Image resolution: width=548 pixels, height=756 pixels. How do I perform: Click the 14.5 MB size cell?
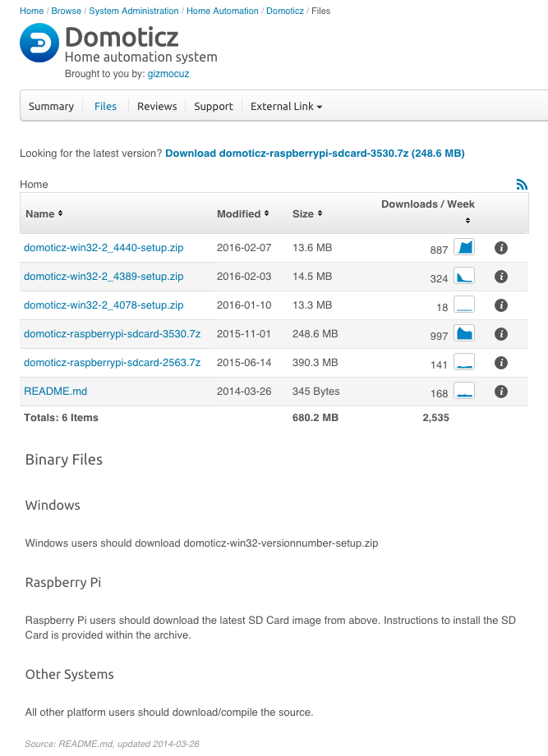point(312,277)
